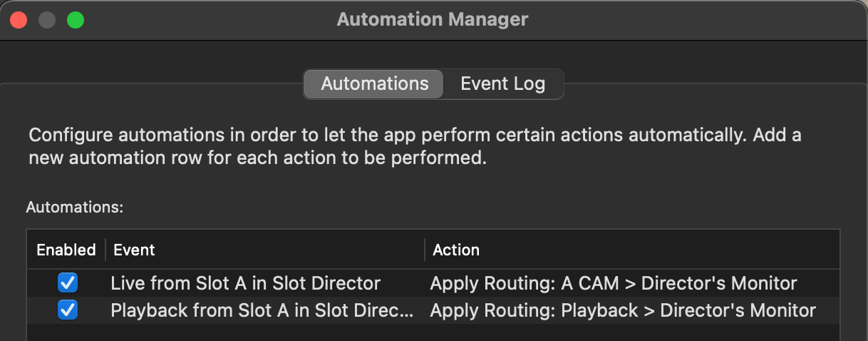Screen dimensions: 868x341
Task: Select the Playback from Slot A event cell
Action: pyautogui.click(x=262, y=310)
